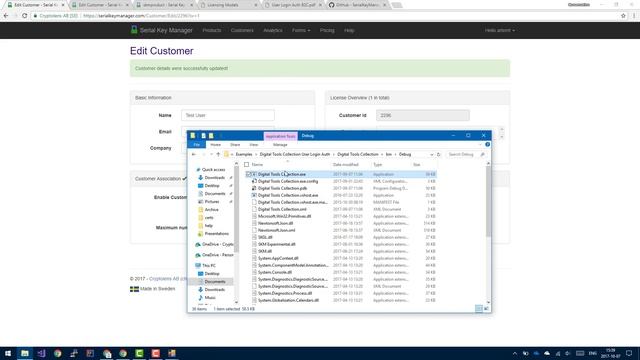This screenshot has width=640, height=360.
Task: Switch Explorer to large icons view
Action: 486,309
